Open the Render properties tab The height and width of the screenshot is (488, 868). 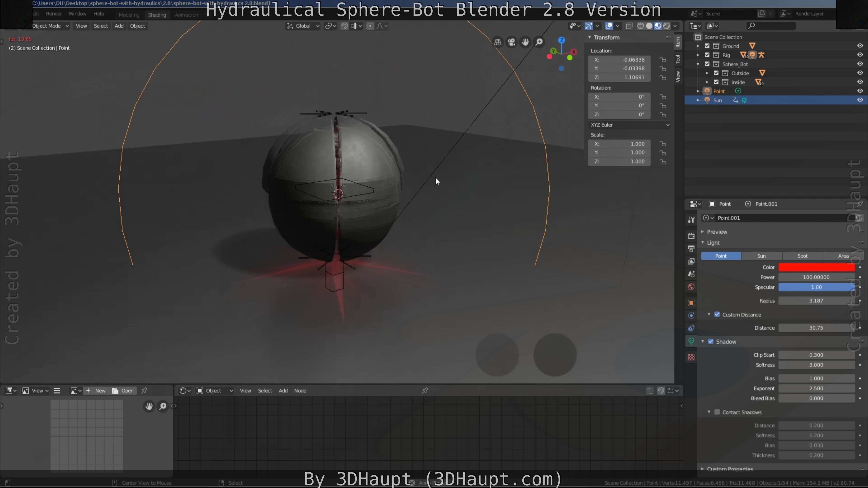[x=691, y=235]
